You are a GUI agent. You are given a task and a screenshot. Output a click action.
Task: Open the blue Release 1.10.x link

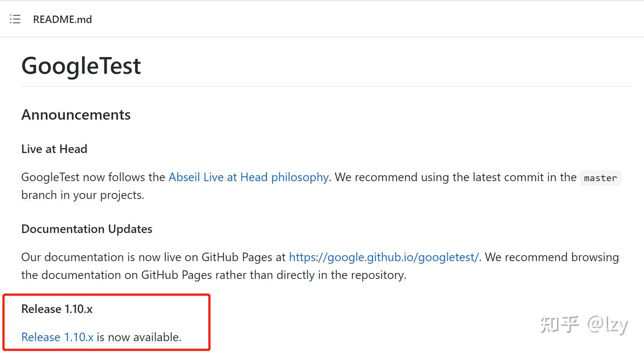point(57,337)
